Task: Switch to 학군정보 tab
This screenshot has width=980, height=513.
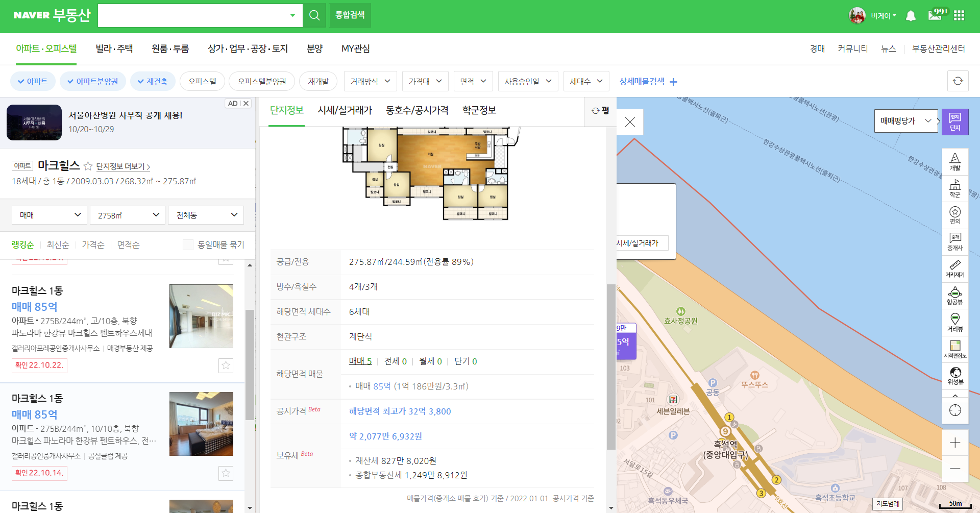Action: 479,110
